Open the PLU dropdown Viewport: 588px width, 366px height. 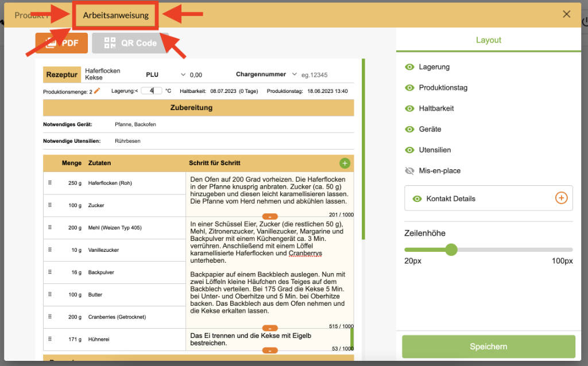point(183,75)
